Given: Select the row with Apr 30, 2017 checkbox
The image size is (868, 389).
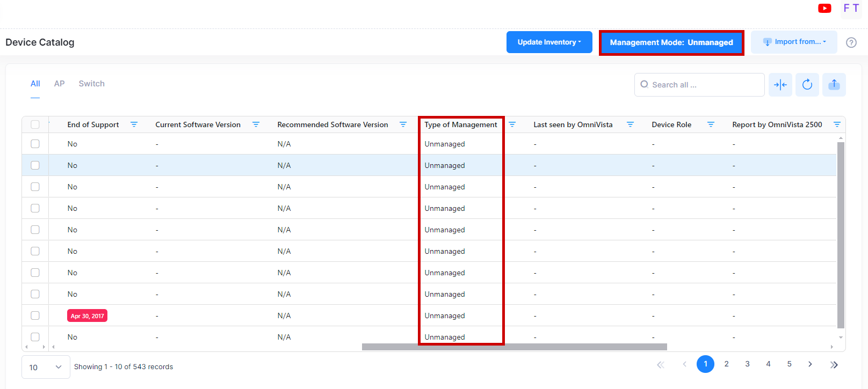Looking at the screenshot, I should click(x=35, y=315).
